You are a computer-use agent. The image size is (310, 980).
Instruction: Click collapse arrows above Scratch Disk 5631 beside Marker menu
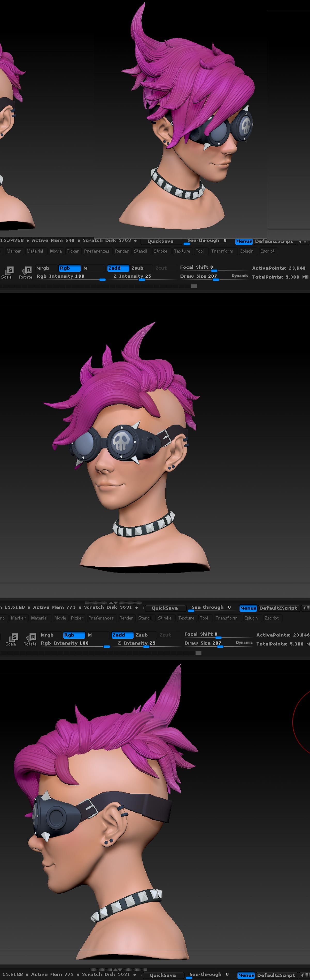coord(113,603)
